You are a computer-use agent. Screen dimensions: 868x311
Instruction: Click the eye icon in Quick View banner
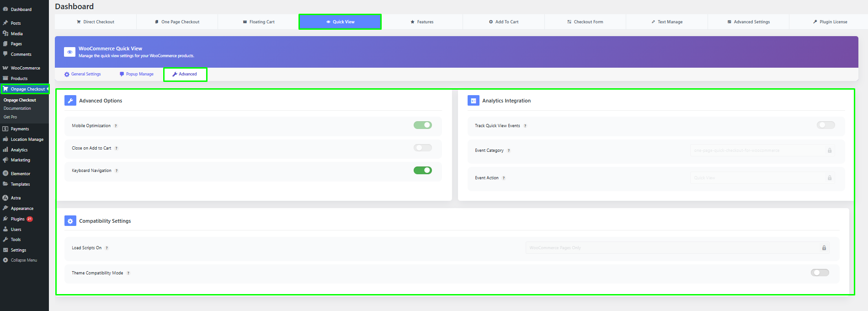pyautogui.click(x=69, y=52)
